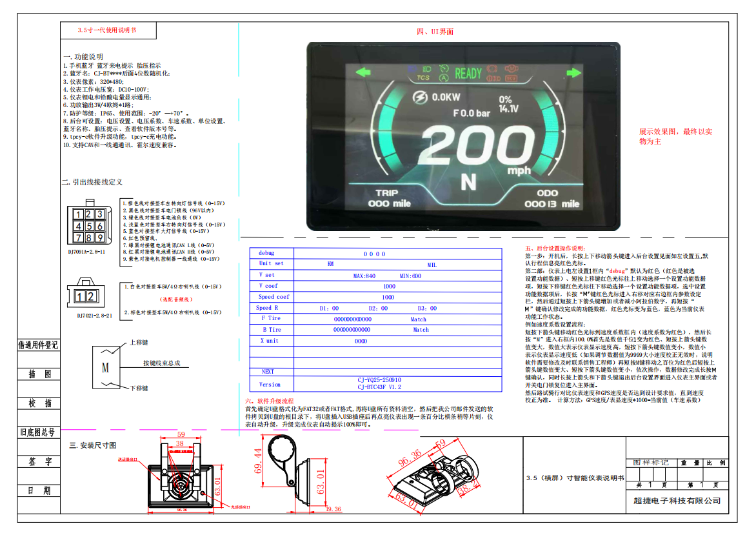
Task: Click the V set MAX:840 value
Action: (364, 276)
